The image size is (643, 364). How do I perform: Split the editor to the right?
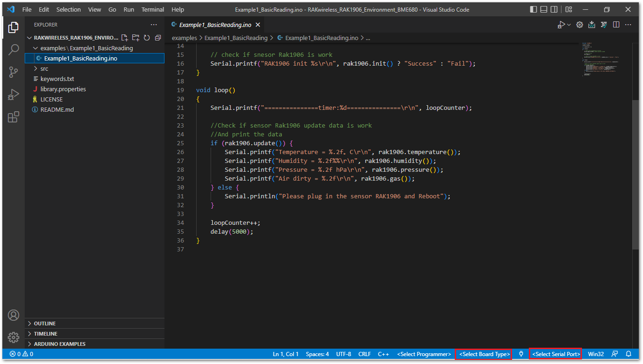point(616,25)
